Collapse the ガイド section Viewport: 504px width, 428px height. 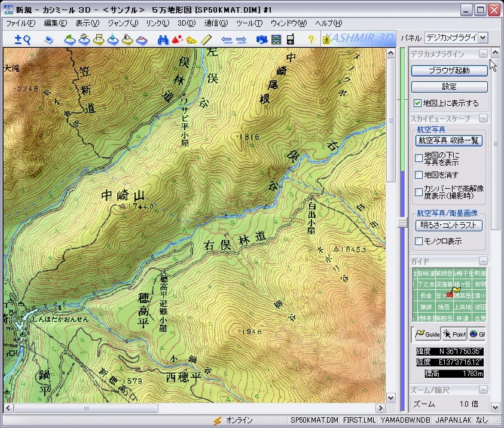pos(483,261)
